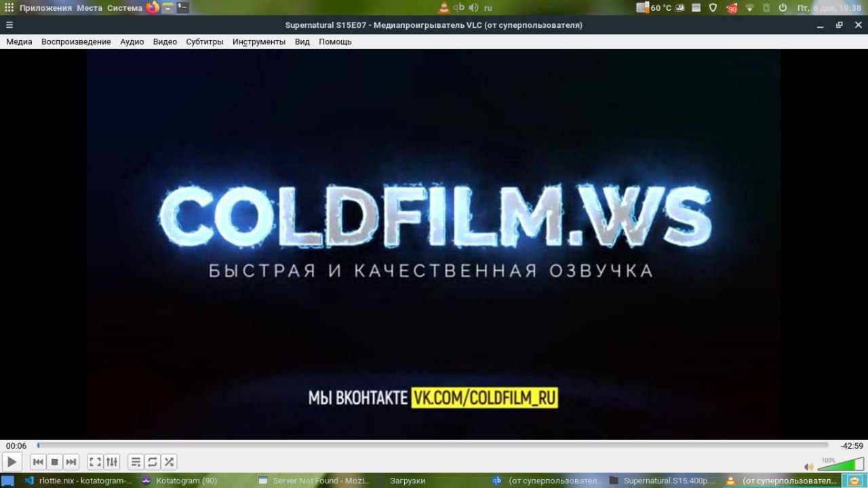Viewport: 868px width, 488px height.
Task: Click the video playback area
Action: pos(433,244)
